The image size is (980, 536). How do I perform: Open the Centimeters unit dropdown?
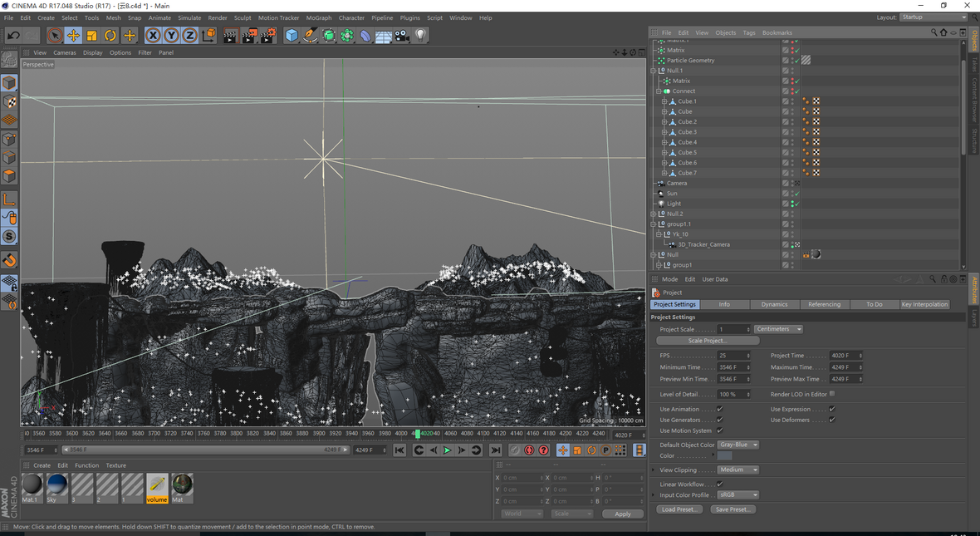coord(778,329)
